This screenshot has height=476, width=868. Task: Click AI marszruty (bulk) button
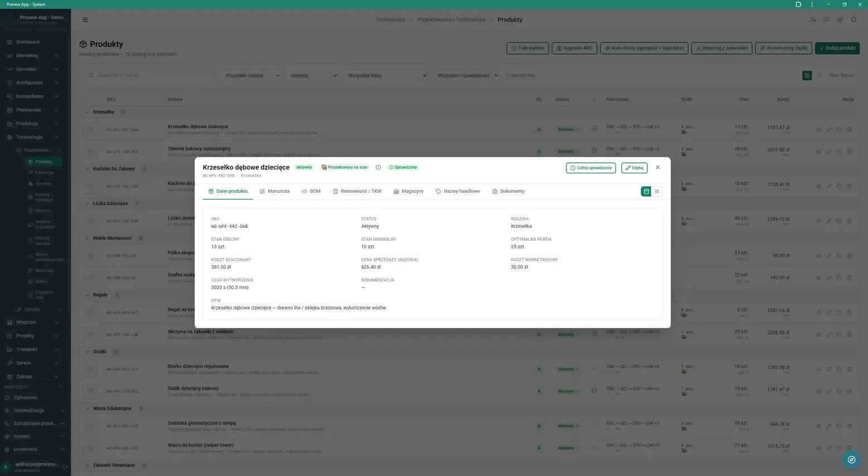(783, 48)
